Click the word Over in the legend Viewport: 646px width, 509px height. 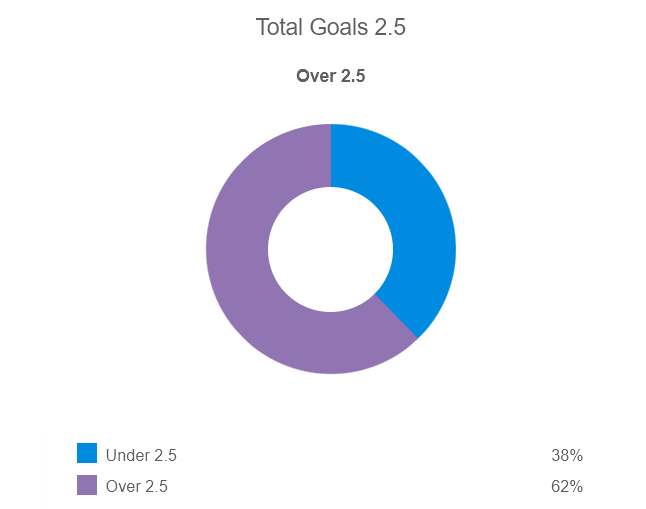click(123, 487)
